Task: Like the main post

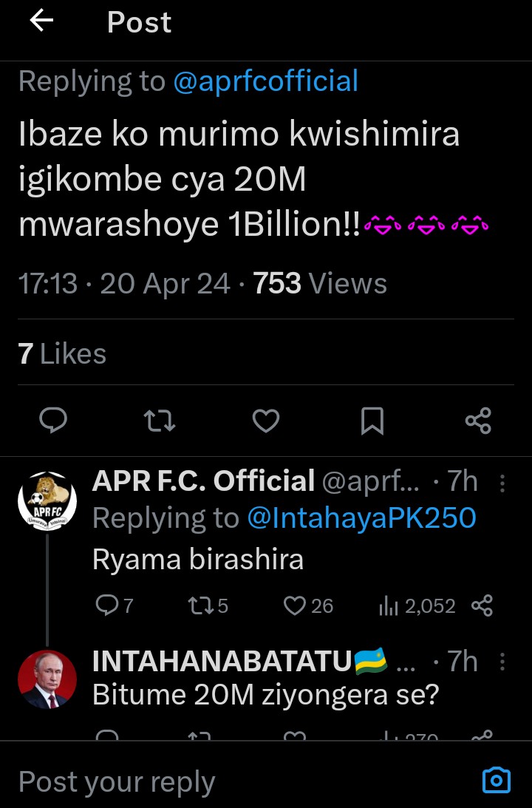Action: [x=266, y=421]
